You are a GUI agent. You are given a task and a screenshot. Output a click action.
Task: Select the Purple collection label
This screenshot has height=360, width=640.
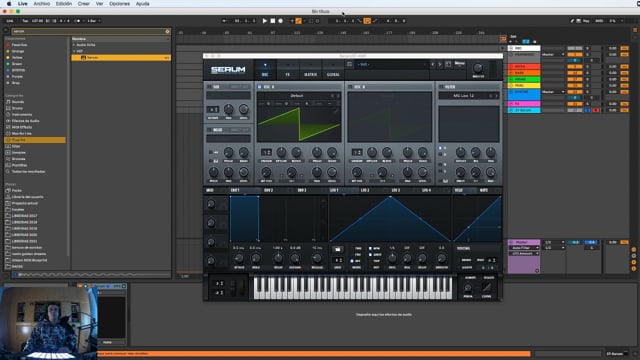[18, 77]
